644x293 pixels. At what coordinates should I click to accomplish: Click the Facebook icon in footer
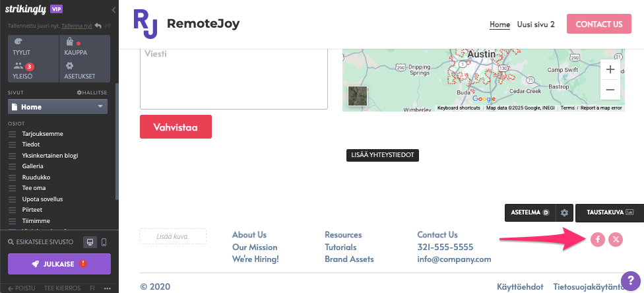coord(597,240)
